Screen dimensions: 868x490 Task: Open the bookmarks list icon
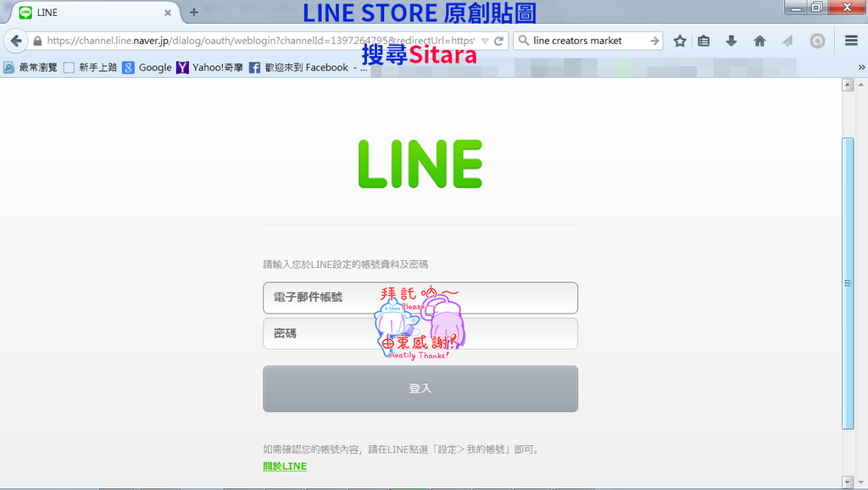click(704, 41)
